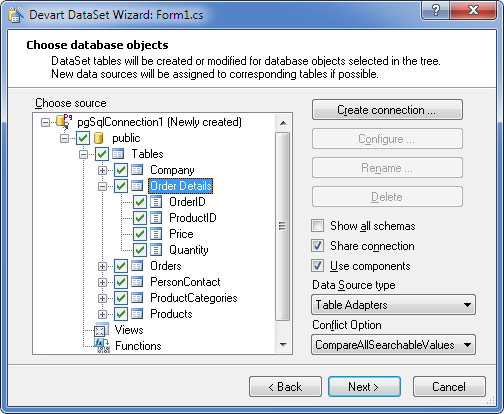Click the tree vertical scrollbar thumb
504x414 pixels.
tap(283, 226)
